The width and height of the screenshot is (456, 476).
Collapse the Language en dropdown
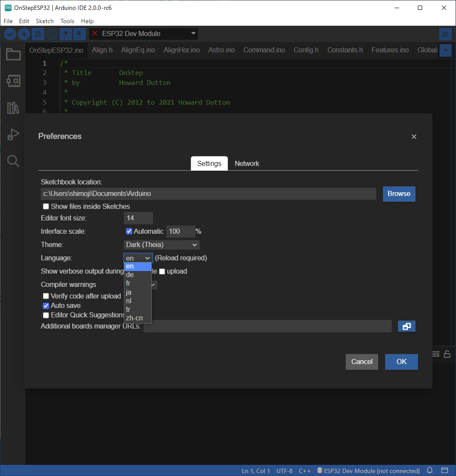click(x=138, y=258)
